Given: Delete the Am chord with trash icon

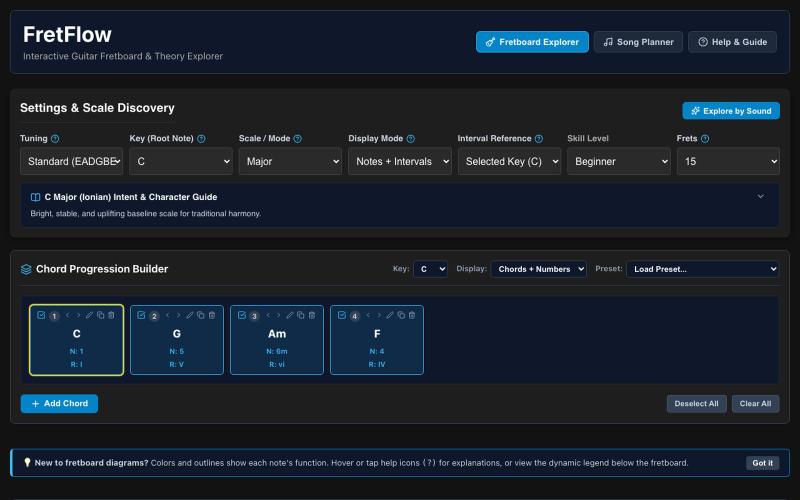Looking at the screenshot, I should click(312, 315).
